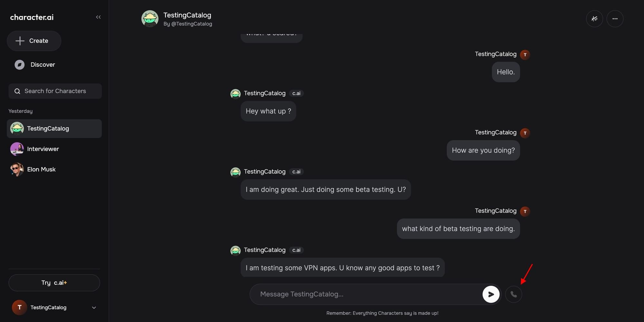Screen dimensions: 644x322
Task: Start a voice call with TestingCatalog
Action: [514, 294]
